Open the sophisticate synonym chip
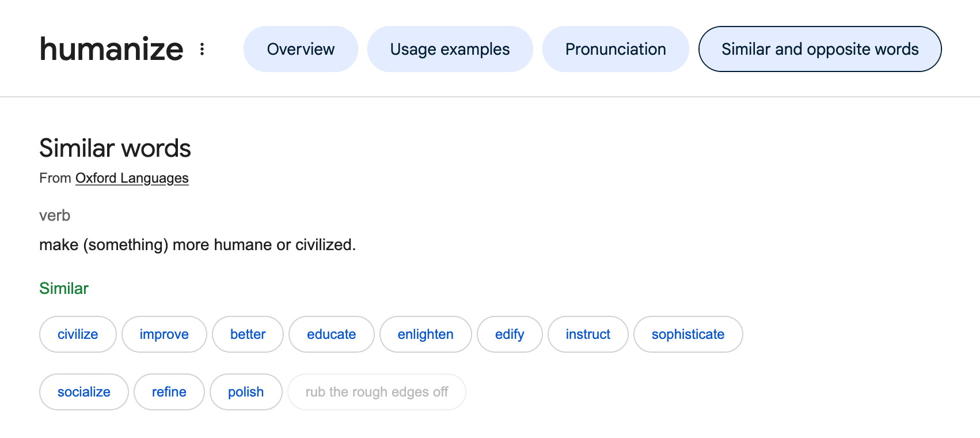 click(x=688, y=334)
